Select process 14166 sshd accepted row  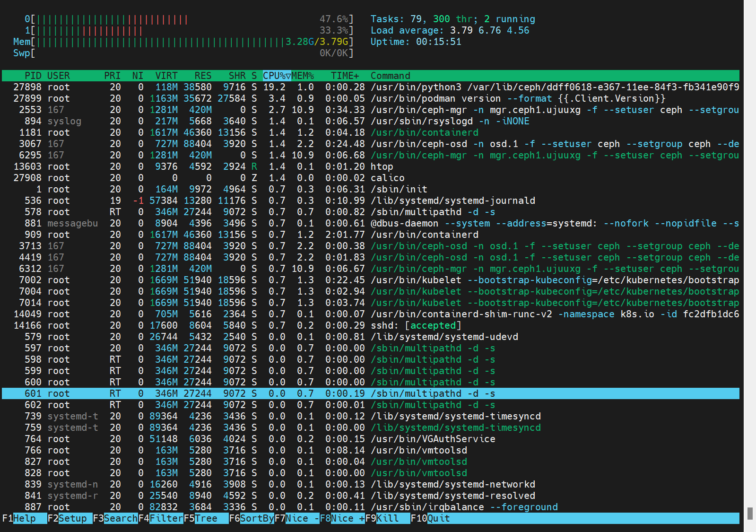point(371,325)
